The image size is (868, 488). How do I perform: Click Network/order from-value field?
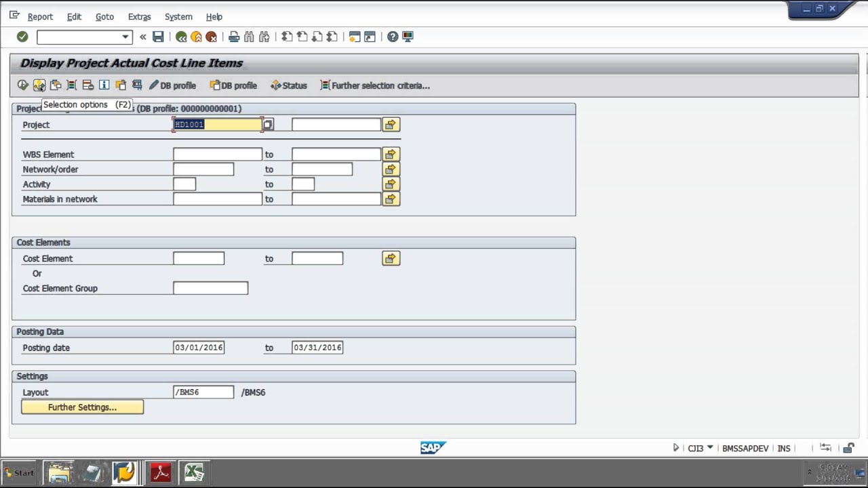203,169
